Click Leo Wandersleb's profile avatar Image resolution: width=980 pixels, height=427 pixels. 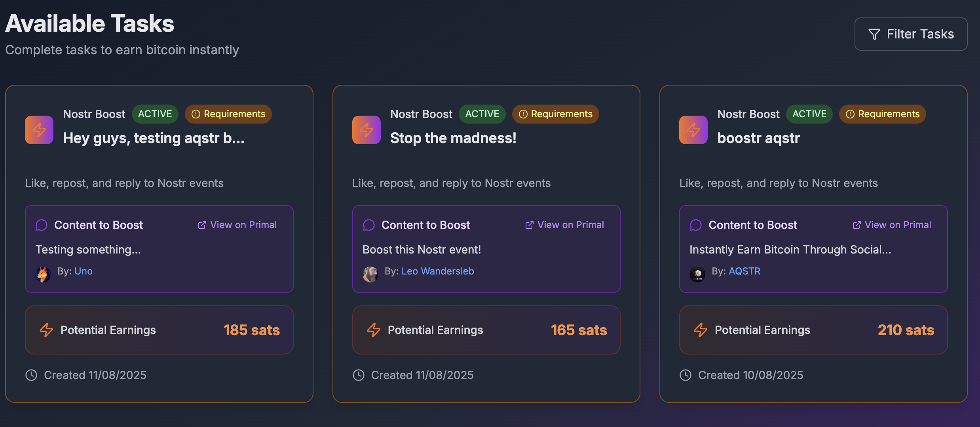coord(370,274)
